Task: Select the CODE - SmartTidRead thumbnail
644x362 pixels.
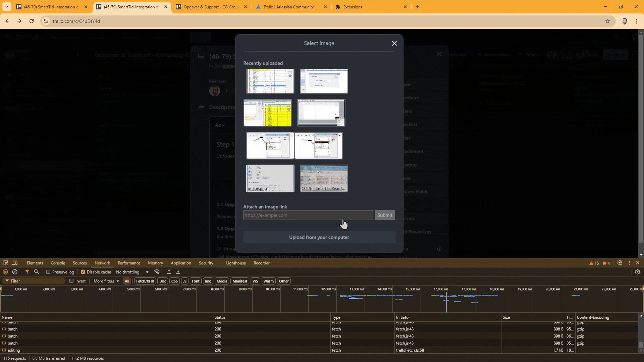Action: click(324, 178)
